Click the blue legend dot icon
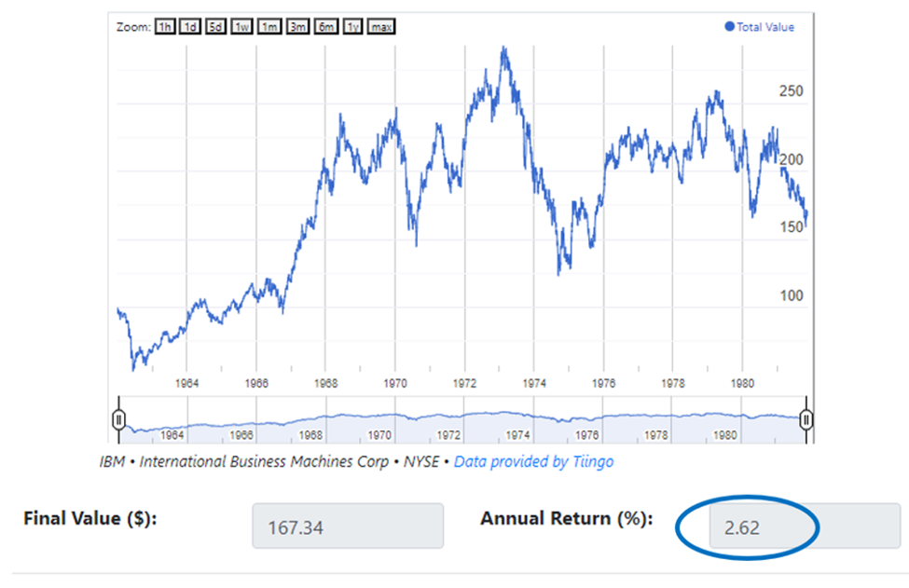This screenshot has width=909, height=588. 730,27
